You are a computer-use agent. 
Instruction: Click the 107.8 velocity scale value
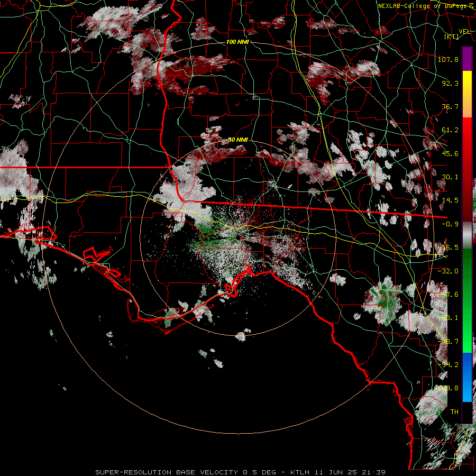coord(448,59)
